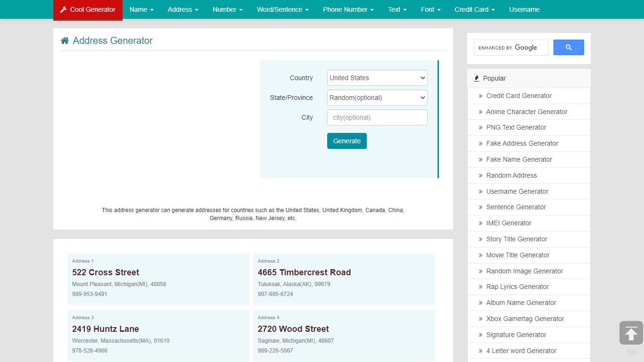The image size is (644, 362).
Task: Open Rap Lyrics Generator link
Action: point(517,287)
